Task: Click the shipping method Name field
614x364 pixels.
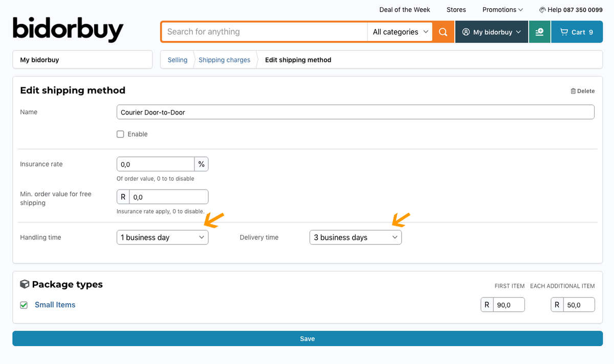Action: pos(356,112)
